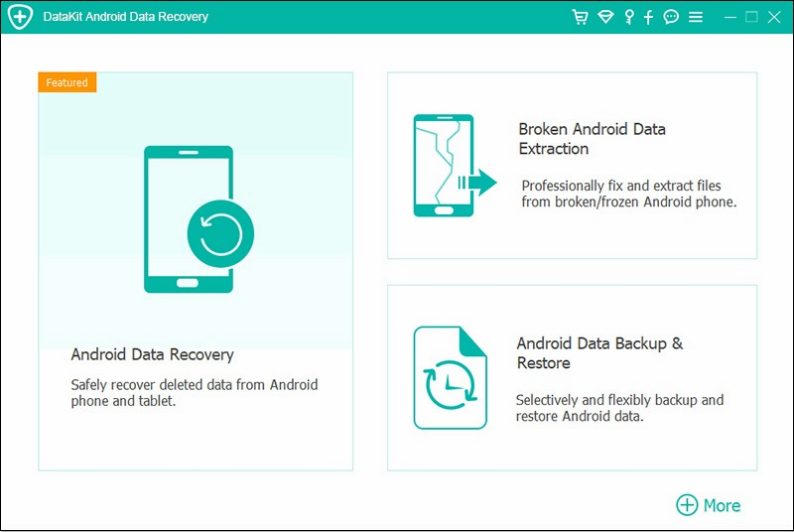The height and width of the screenshot is (532, 794).
Task: Click the chat bubble feedback icon
Action: (671, 17)
